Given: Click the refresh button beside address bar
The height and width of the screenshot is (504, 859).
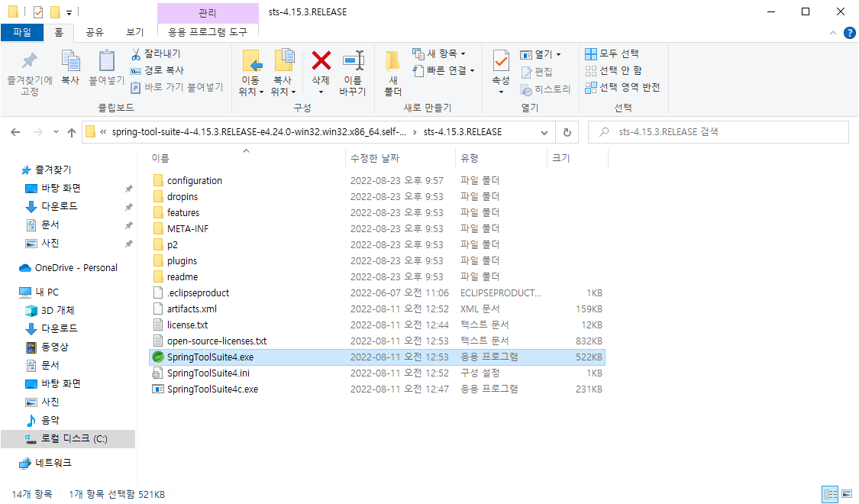Looking at the screenshot, I should click(567, 132).
